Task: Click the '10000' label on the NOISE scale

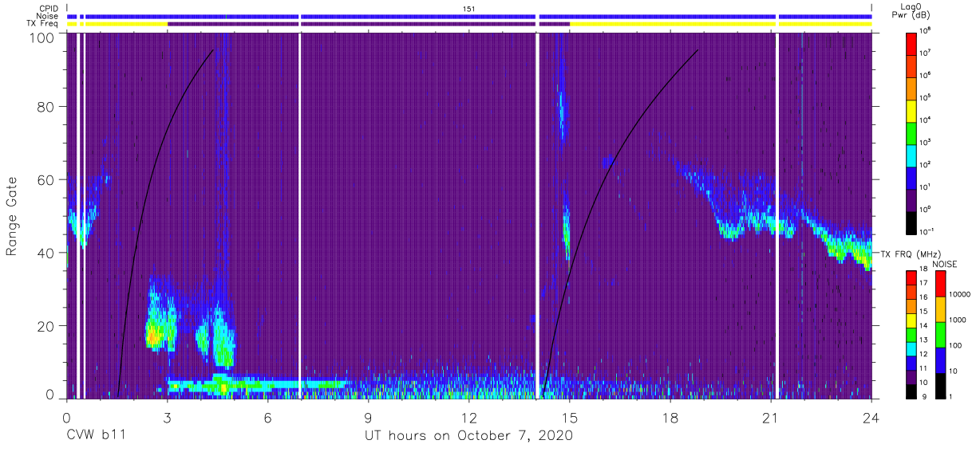Action: coord(960,295)
